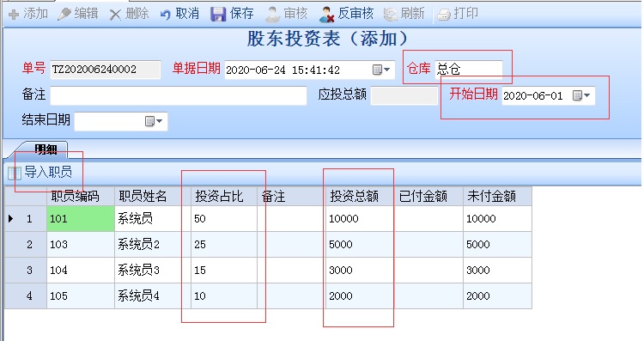Click the 备注 column header in grid

(x=292, y=197)
